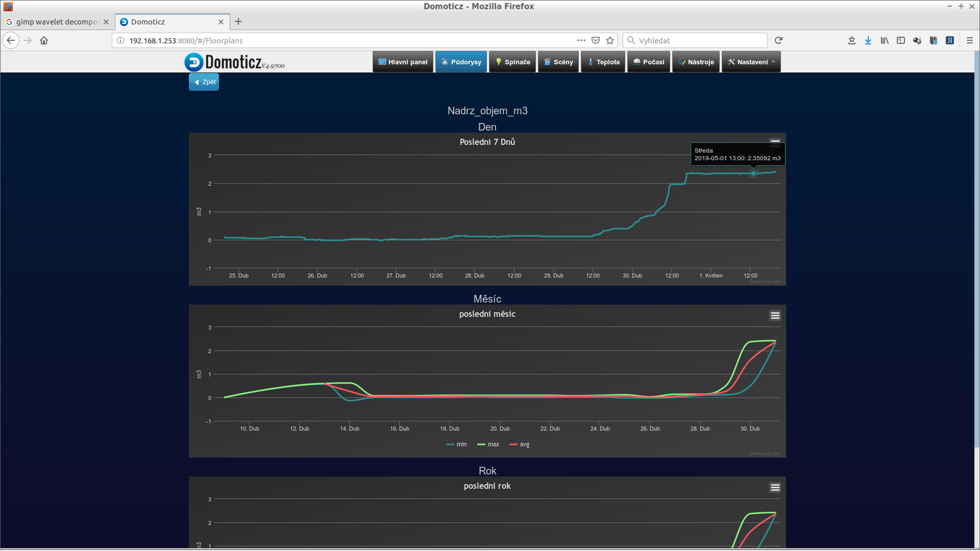Reload the page with the refresh icon
This screenshot has width=980, height=551.
click(x=778, y=40)
